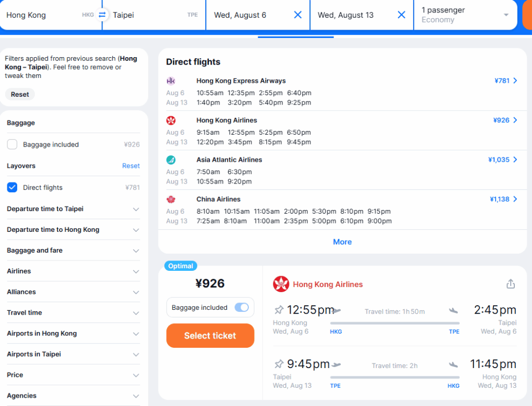Pin the 9:45pm return flight
Screen dimensions: 532x406
coord(279,364)
